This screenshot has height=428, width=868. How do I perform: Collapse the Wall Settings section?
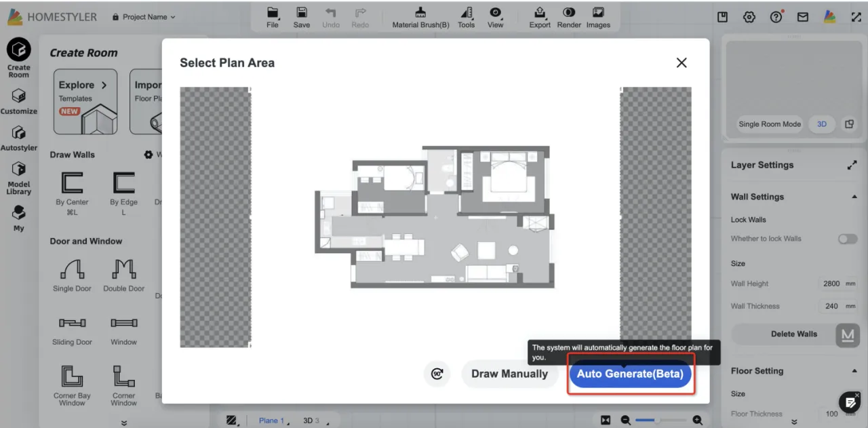[854, 197]
